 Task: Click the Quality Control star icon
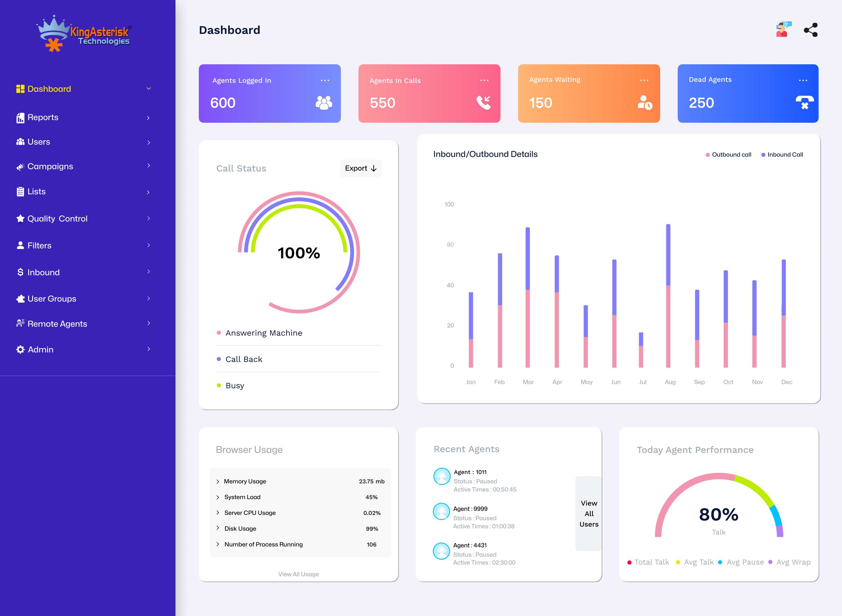pyautogui.click(x=19, y=218)
